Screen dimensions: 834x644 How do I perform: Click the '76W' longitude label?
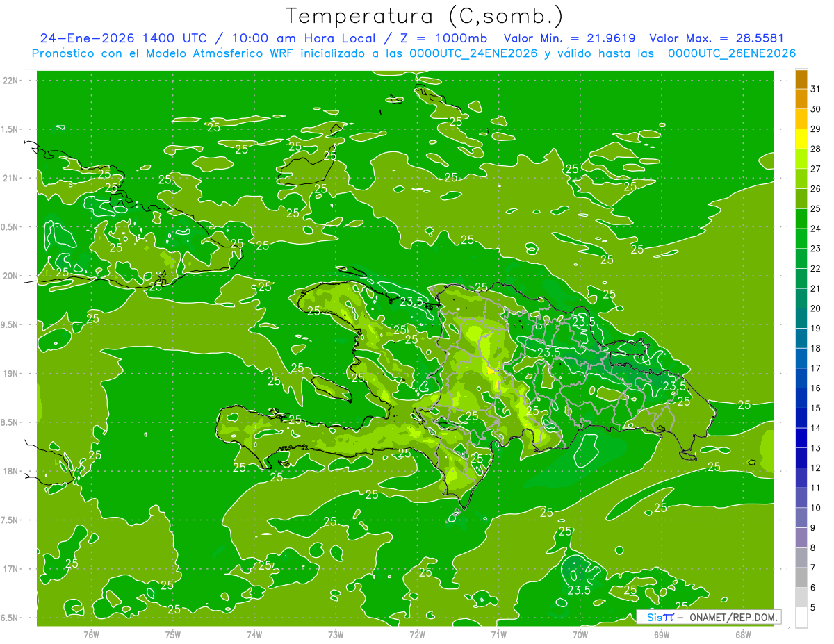91,635
